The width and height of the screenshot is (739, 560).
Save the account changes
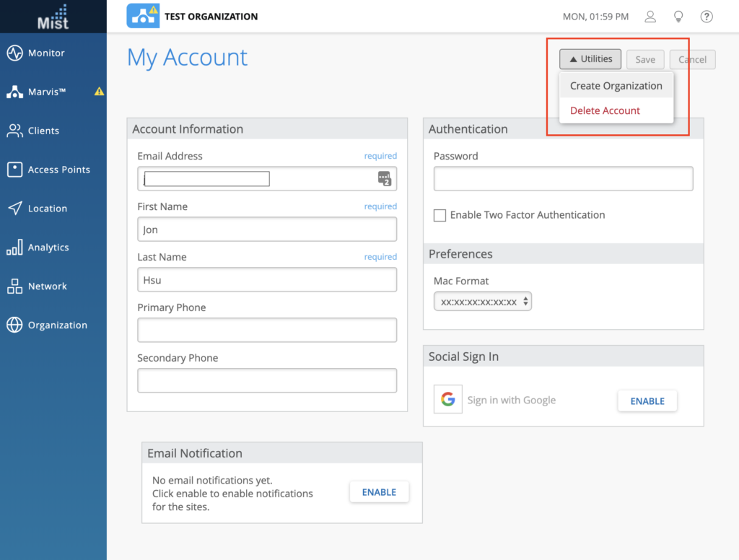click(645, 59)
